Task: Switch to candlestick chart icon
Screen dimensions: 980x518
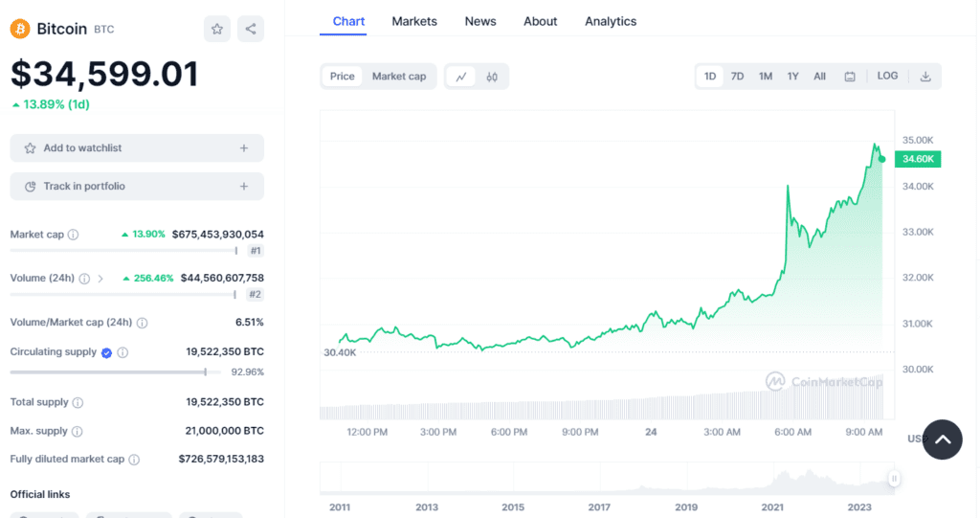Action: coord(492,77)
